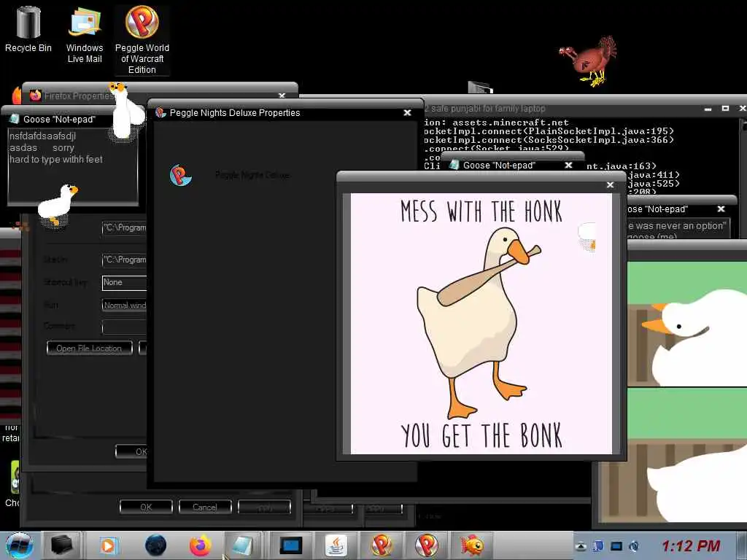Click the large Peggle Nights Deluxe icon
Image resolution: width=747 pixels, height=560 pixels.
(181, 175)
